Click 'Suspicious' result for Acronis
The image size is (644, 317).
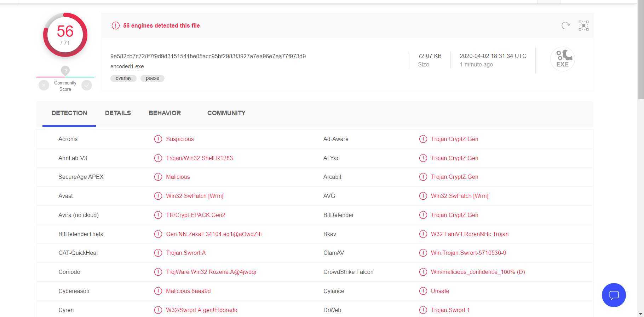click(180, 139)
